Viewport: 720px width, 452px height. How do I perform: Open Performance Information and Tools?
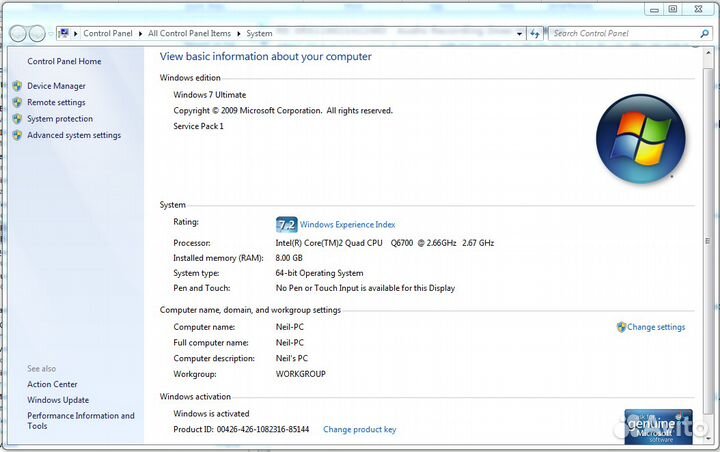[x=80, y=421]
